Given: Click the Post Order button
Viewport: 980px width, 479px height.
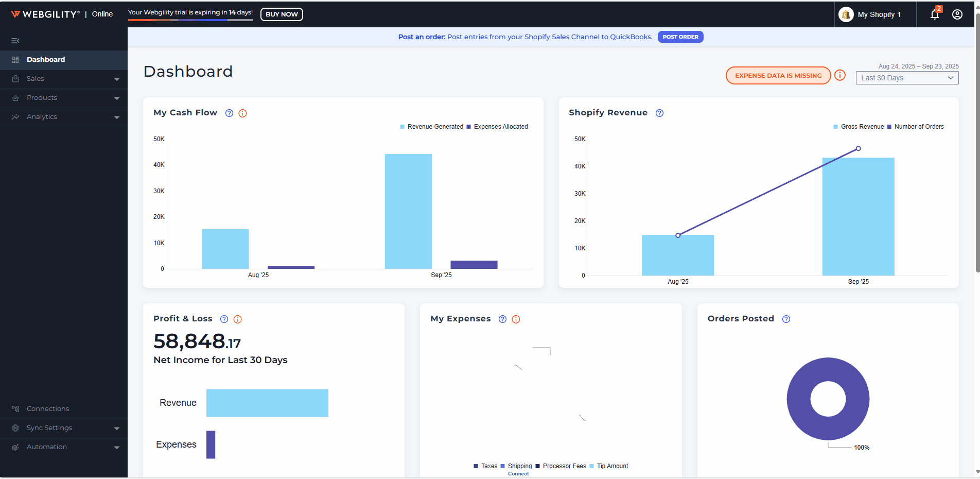Looking at the screenshot, I should pyautogui.click(x=680, y=37).
